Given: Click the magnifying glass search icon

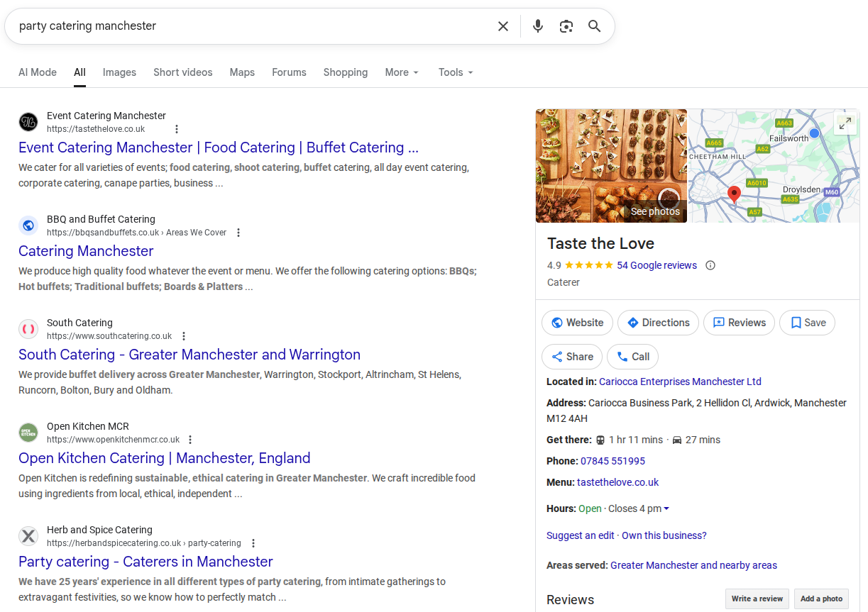Looking at the screenshot, I should point(594,26).
